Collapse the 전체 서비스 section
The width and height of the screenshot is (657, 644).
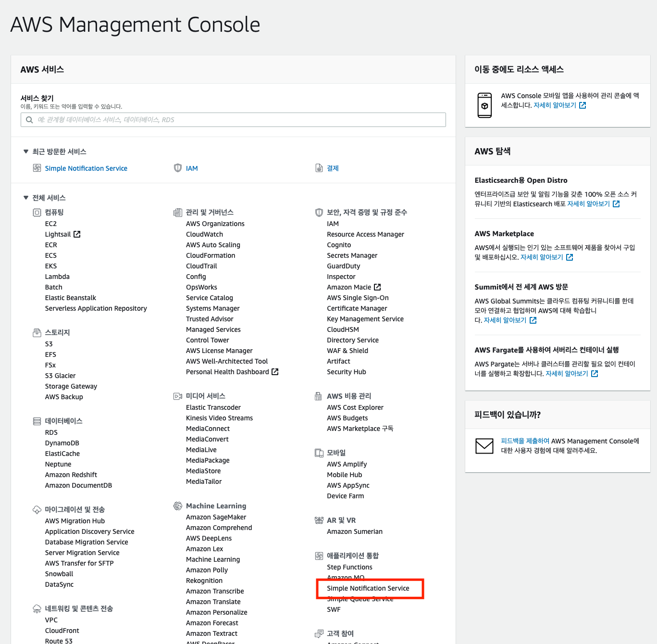(x=26, y=198)
